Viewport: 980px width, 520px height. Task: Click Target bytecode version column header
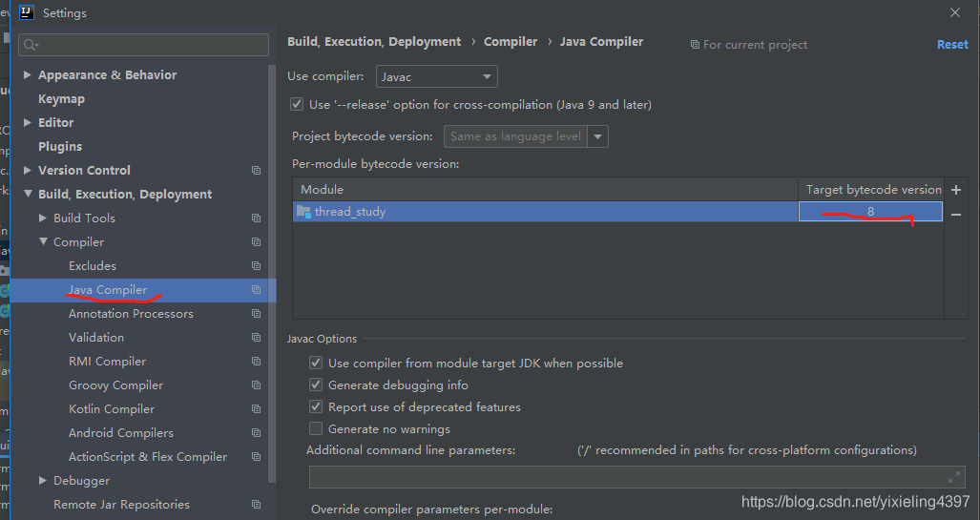(x=870, y=189)
